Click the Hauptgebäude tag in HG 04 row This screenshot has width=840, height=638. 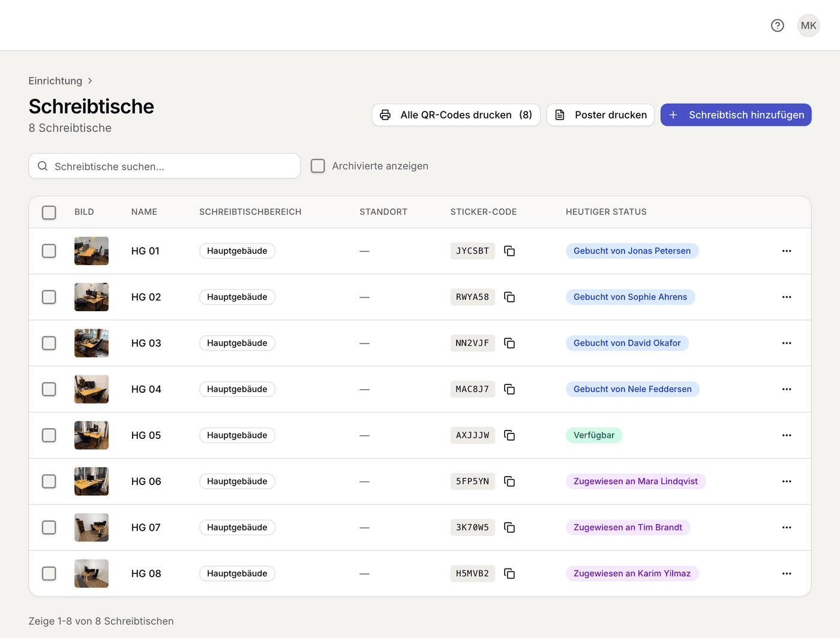click(237, 389)
